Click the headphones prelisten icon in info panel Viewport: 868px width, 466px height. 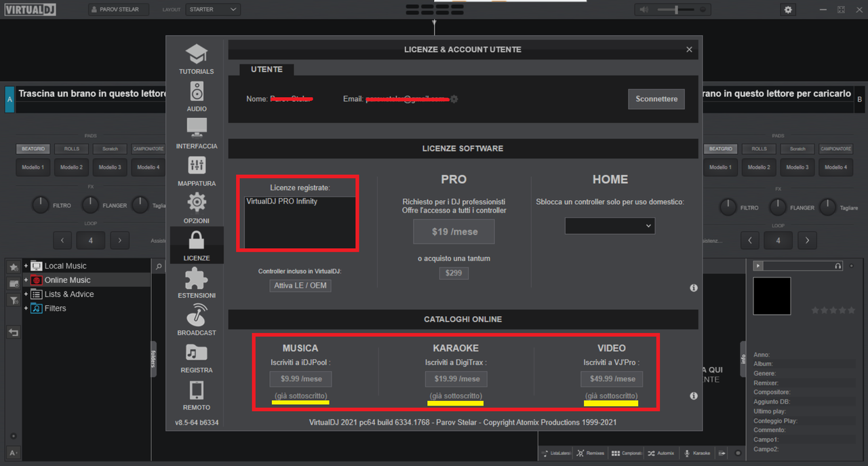click(x=838, y=266)
